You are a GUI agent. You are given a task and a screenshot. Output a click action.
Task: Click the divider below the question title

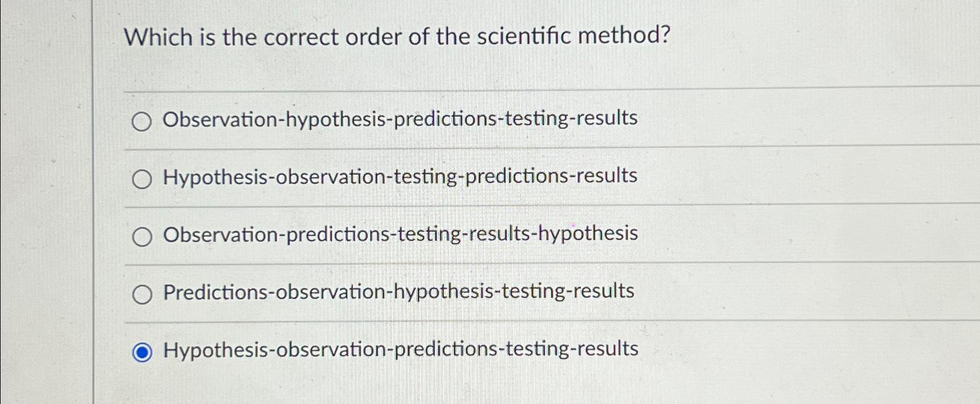pyautogui.click(x=524, y=92)
